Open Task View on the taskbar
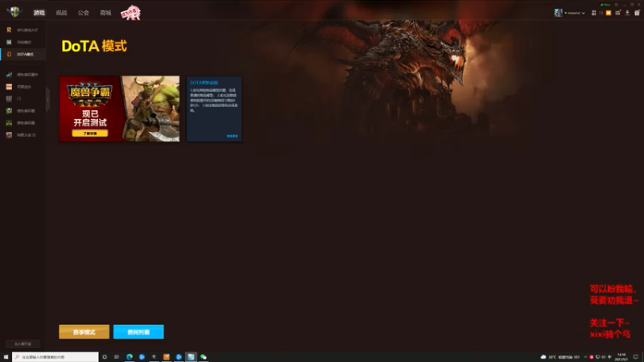Screen dimensions: 644x362 (117, 357)
